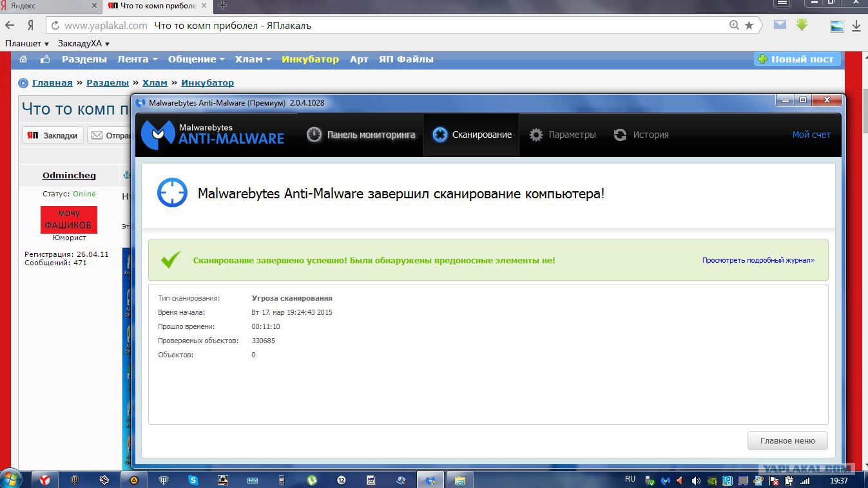Click the scan crosshair tab icon
Screen dimensions: 868x488
click(439, 135)
